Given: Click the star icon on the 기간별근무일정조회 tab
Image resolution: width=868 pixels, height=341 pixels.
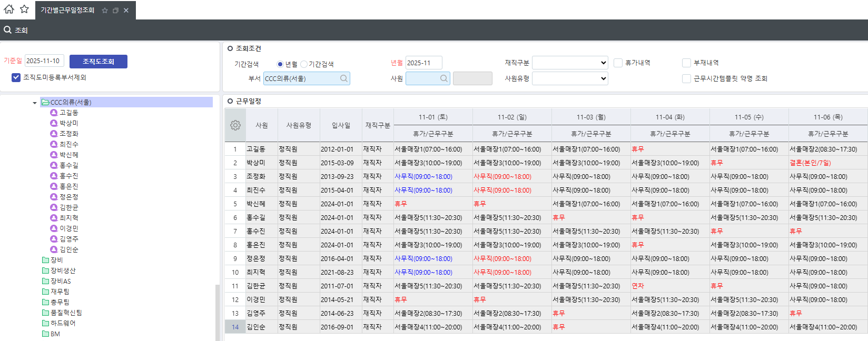Looking at the screenshot, I should (x=105, y=11).
